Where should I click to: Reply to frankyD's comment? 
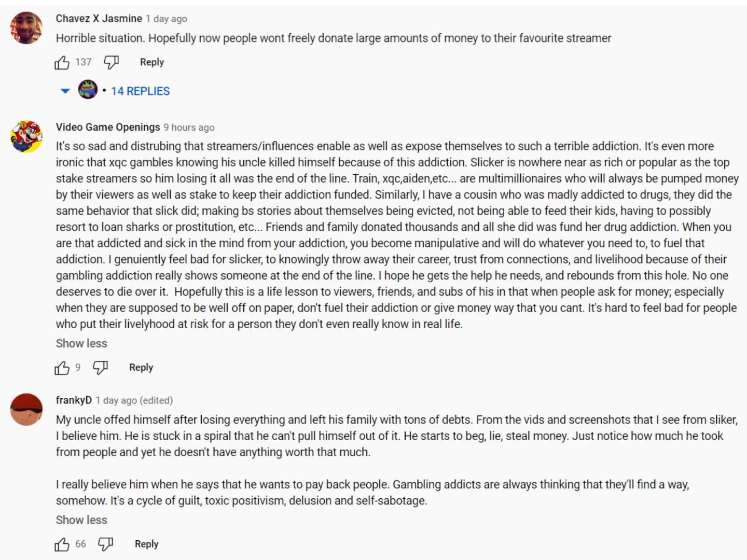click(146, 544)
